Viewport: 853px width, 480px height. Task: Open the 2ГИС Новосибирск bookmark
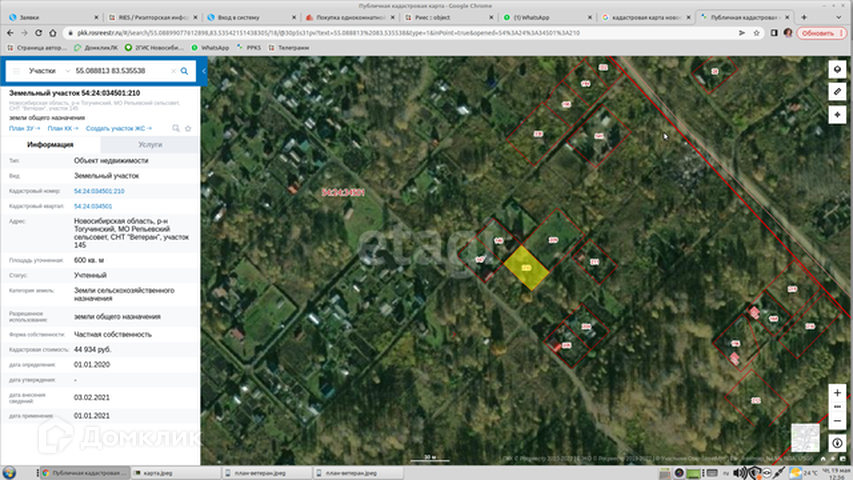[x=154, y=48]
